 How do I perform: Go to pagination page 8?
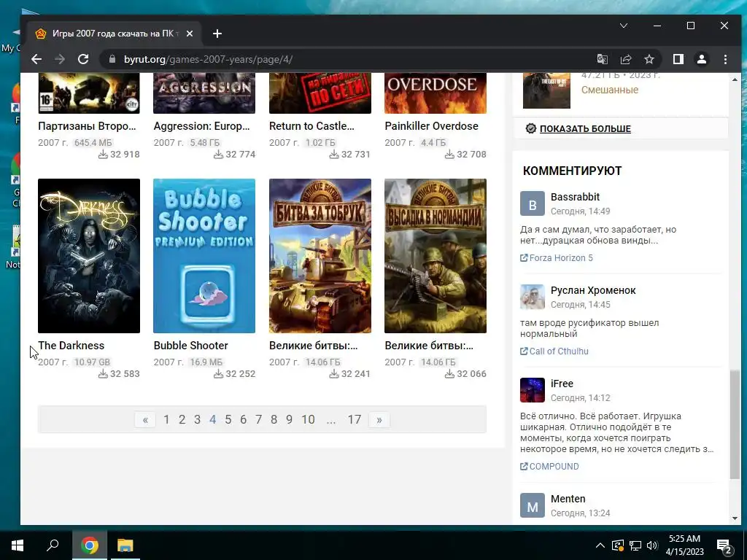(x=274, y=419)
